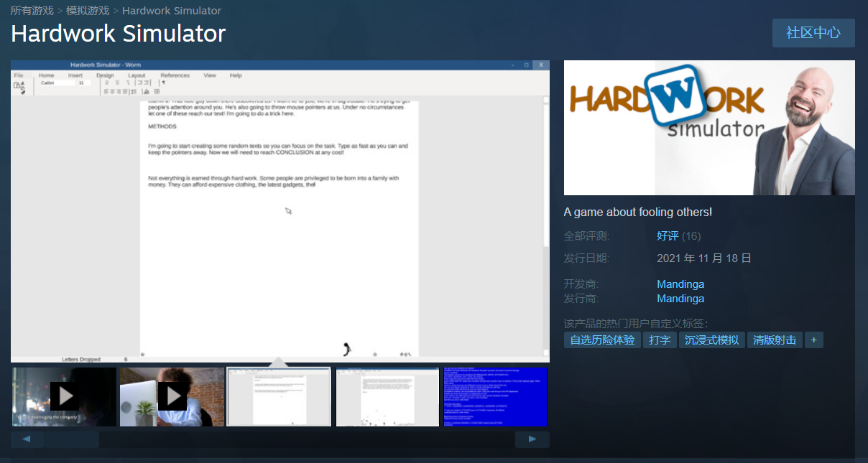Select the blue screen thumbnail

tap(495, 397)
